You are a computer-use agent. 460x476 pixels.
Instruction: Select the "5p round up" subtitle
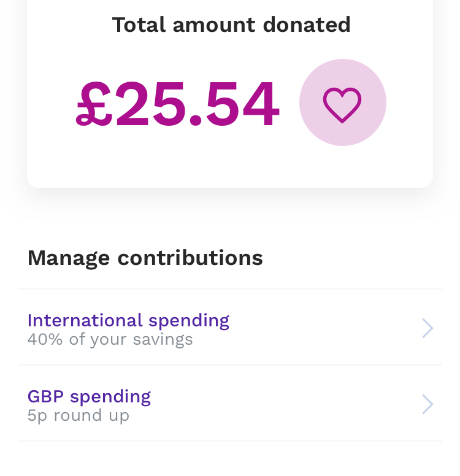[78, 415]
